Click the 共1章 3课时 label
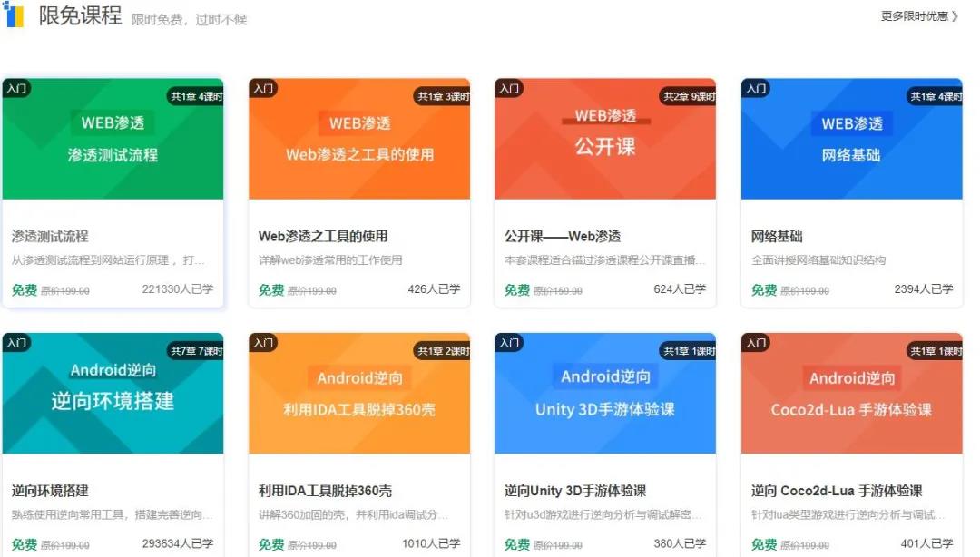Viewport: 980px width, 557px height. pyautogui.click(x=442, y=96)
